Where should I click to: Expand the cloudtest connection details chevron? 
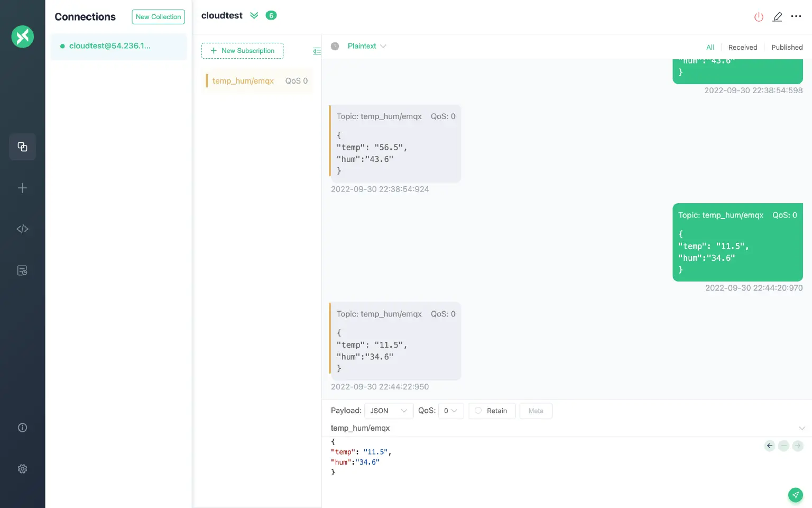point(254,15)
